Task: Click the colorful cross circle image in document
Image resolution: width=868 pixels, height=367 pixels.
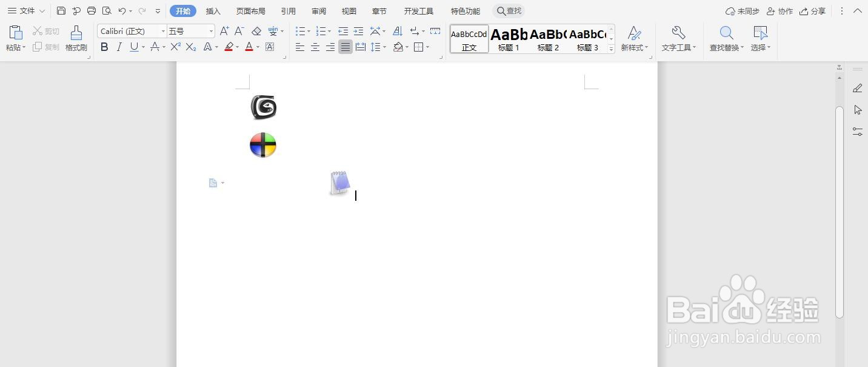Action: tap(263, 145)
